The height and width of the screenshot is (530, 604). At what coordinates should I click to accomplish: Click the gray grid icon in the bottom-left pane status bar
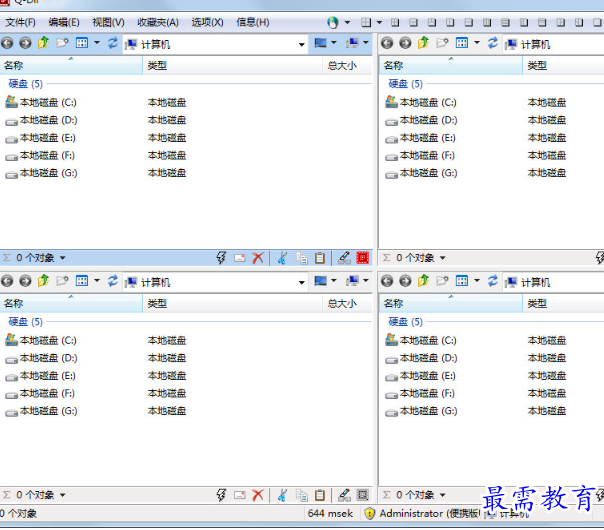[x=363, y=495]
